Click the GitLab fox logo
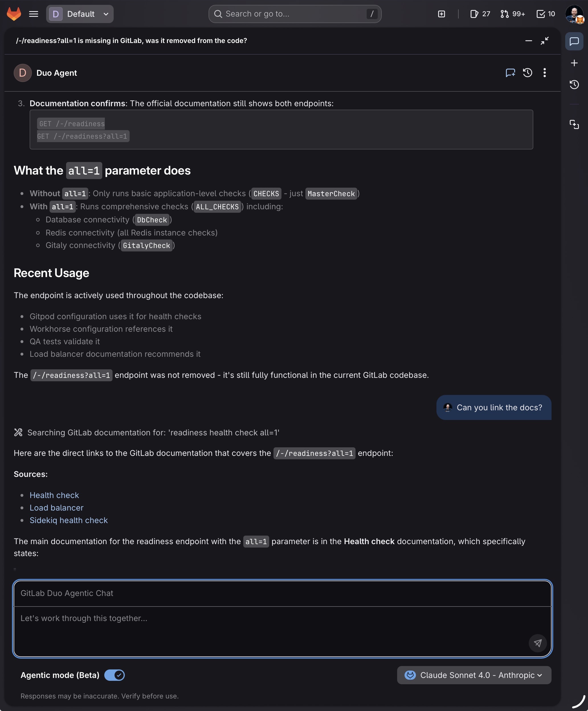This screenshot has height=711, width=588. tap(14, 14)
